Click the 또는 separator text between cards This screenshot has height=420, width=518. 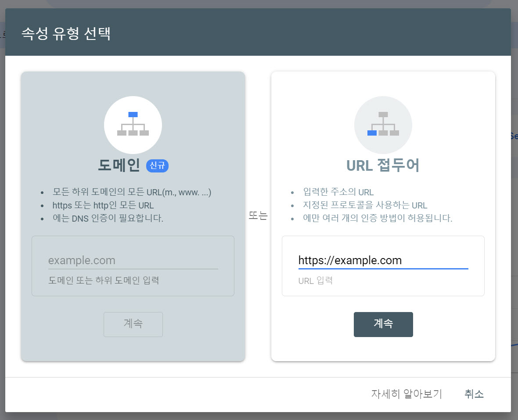(258, 215)
